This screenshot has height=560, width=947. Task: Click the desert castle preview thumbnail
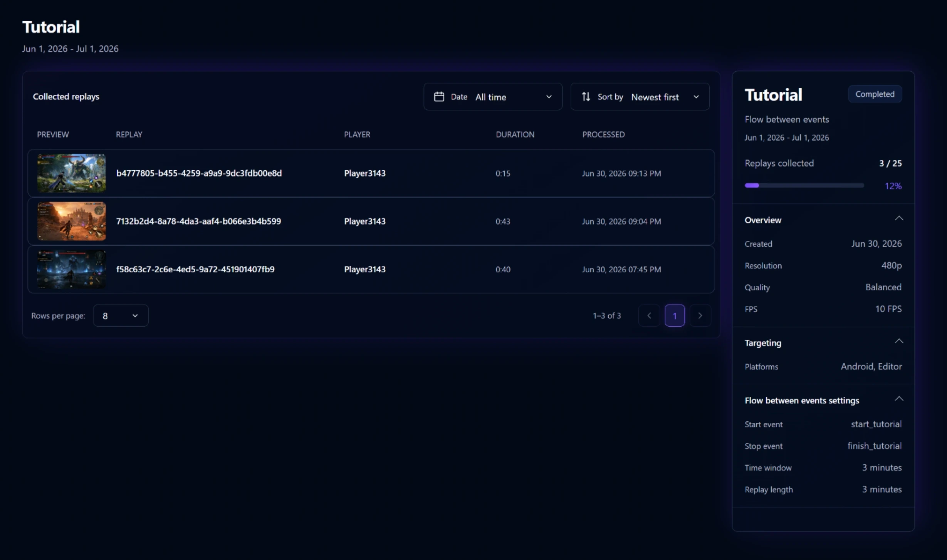[71, 221]
